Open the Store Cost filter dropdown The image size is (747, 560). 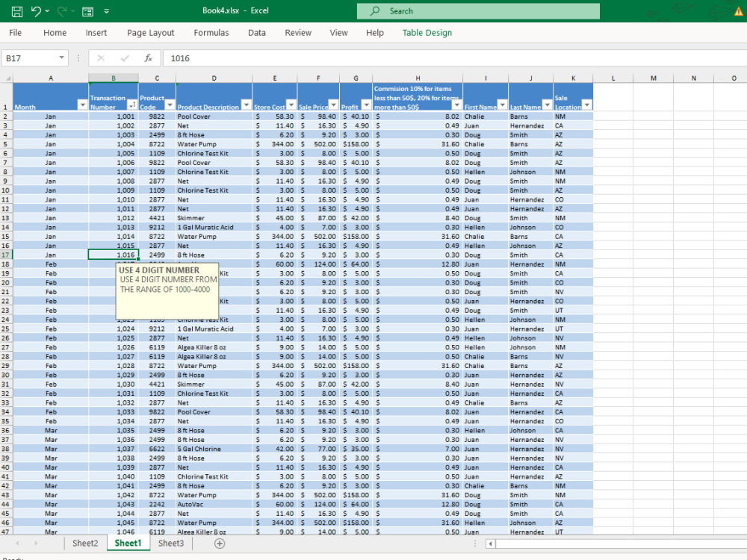point(291,105)
